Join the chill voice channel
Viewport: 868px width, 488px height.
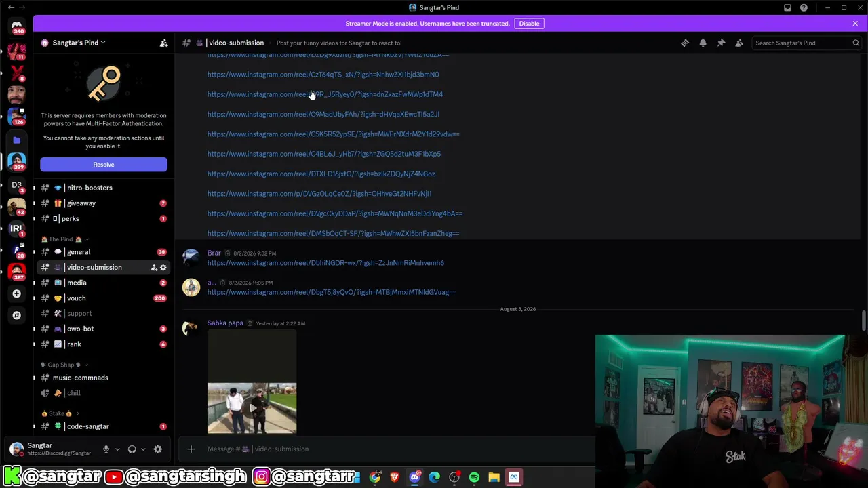[104, 393]
